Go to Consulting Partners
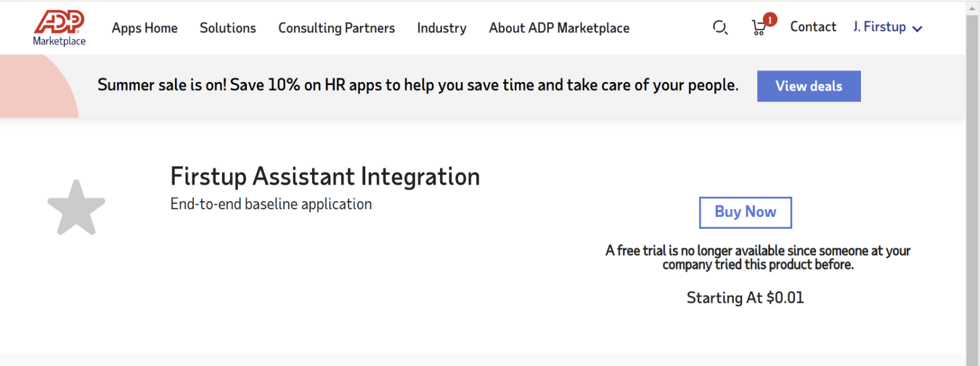This screenshot has height=366, width=980. [x=337, y=28]
